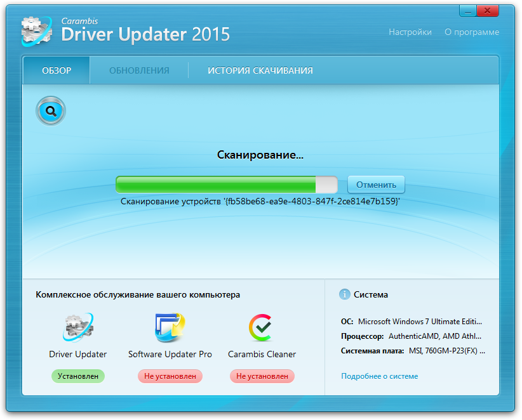Click the Не установлен badge under Carambis Cleaner
522x420 pixels.
click(x=262, y=376)
